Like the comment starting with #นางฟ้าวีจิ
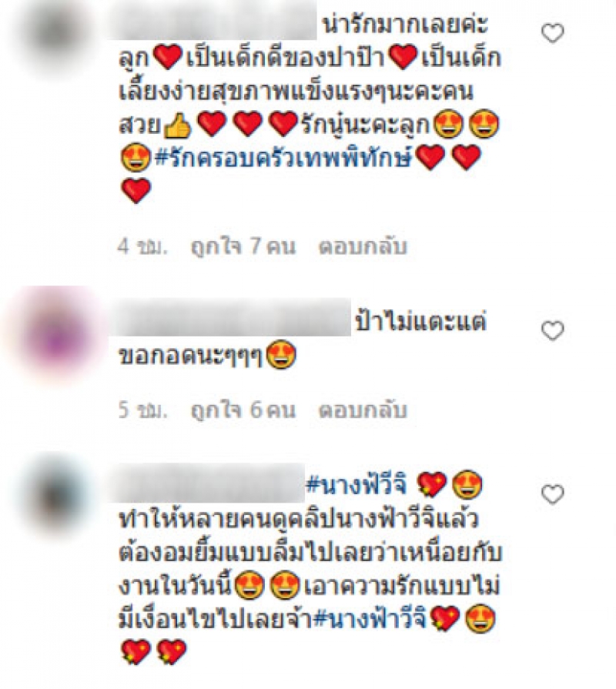 [x=552, y=495]
